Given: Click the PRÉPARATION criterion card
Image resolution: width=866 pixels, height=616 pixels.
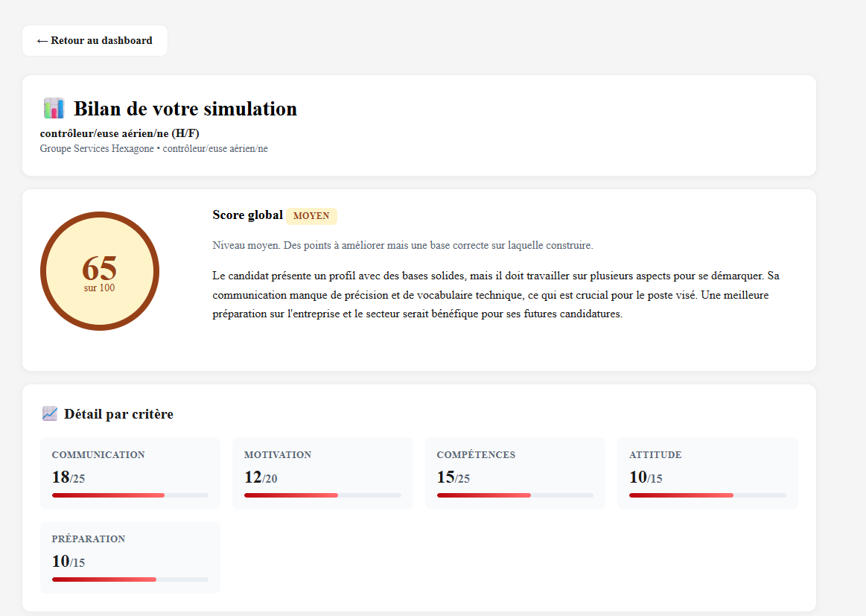Looking at the screenshot, I should tap(130, 557).
